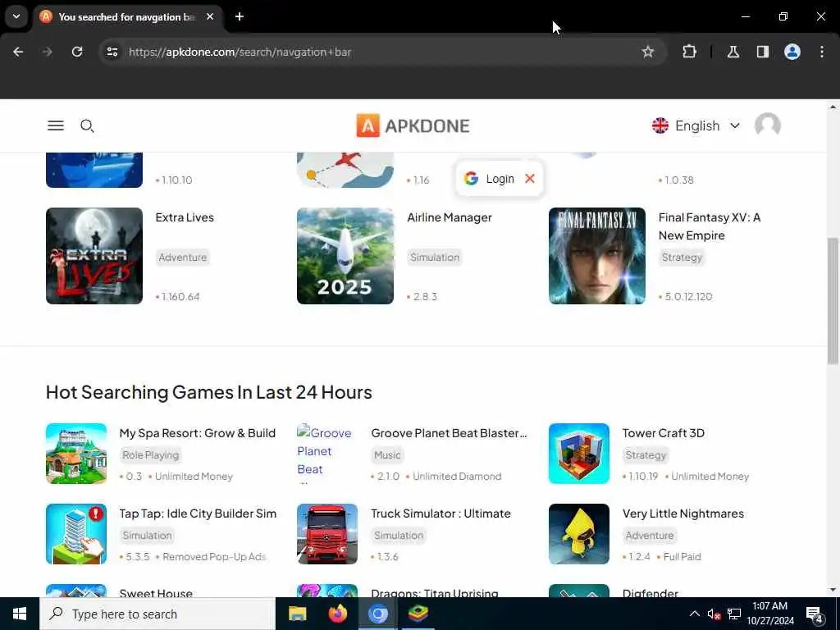Open the site information icon in address bar
The image size is (840, 630).
click(x=112, y=52)
